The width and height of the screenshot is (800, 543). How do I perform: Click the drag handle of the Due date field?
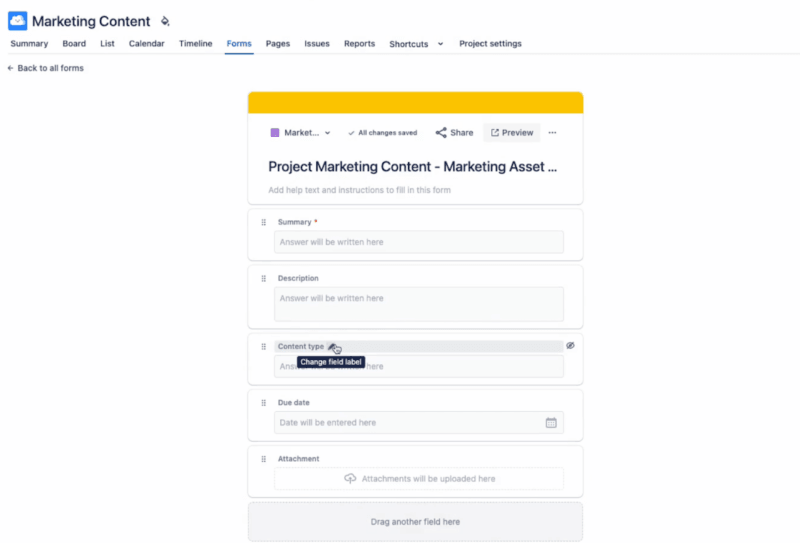coord(264,403)
